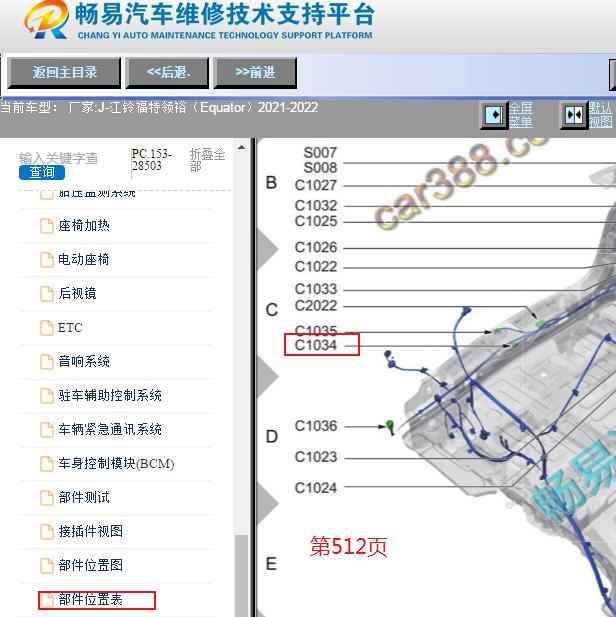
Task: Click connector label C1022 in diagram
Action: pos(316,267)
